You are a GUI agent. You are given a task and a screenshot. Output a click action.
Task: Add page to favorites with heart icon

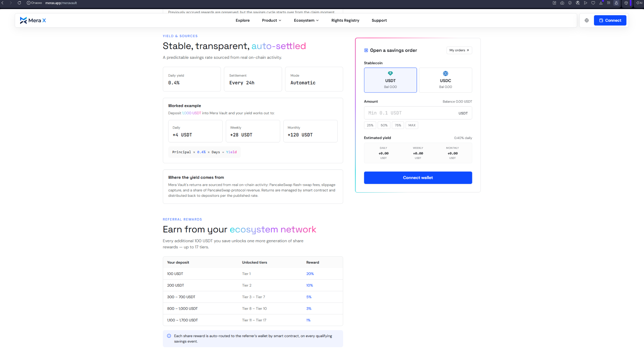(593, 3)
